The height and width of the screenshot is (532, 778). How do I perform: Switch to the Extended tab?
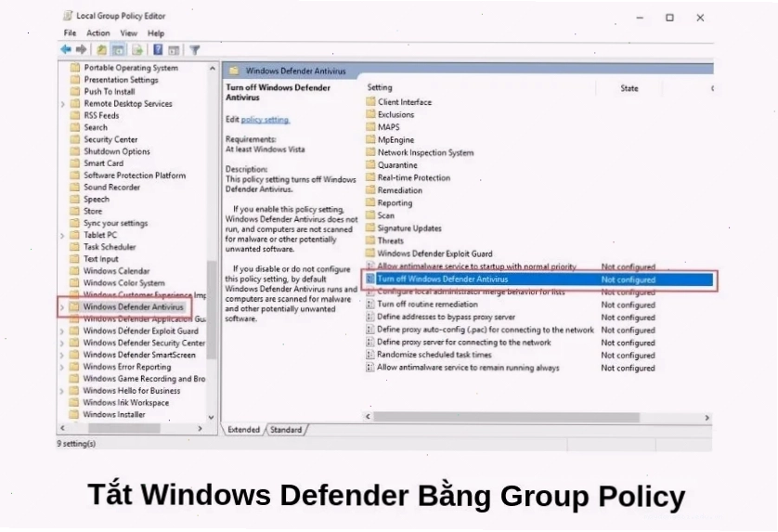243,430
